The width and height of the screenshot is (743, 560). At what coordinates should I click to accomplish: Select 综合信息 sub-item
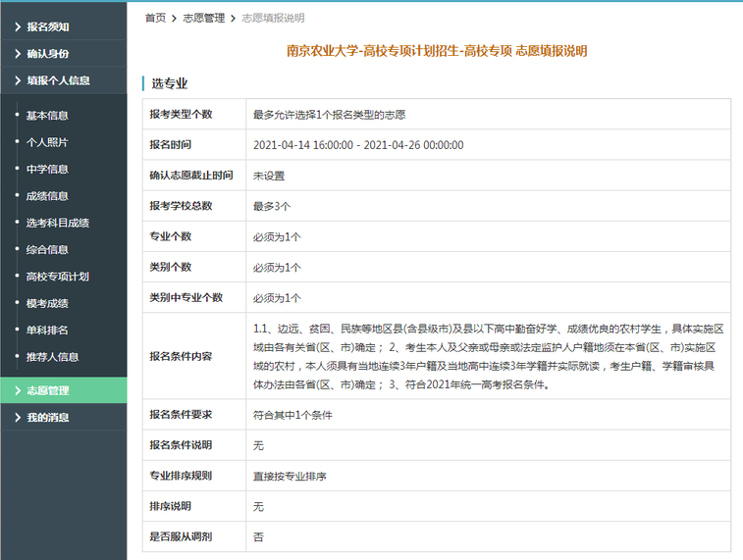click(x=47, y=249)
